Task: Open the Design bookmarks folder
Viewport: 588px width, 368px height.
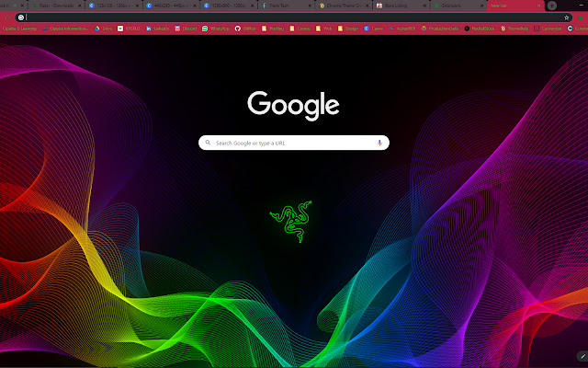Action: (x=348, y=29)
